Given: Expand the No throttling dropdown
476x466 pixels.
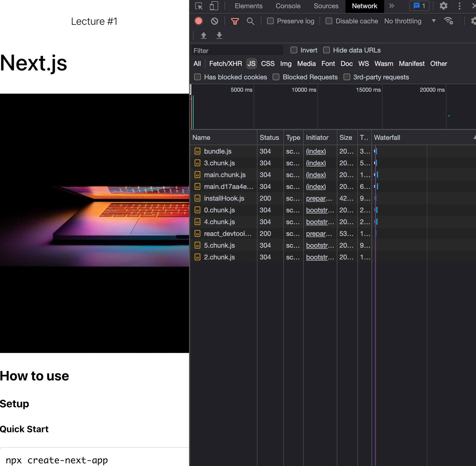Looking at the screenshot, I should [x=432, y=20].
